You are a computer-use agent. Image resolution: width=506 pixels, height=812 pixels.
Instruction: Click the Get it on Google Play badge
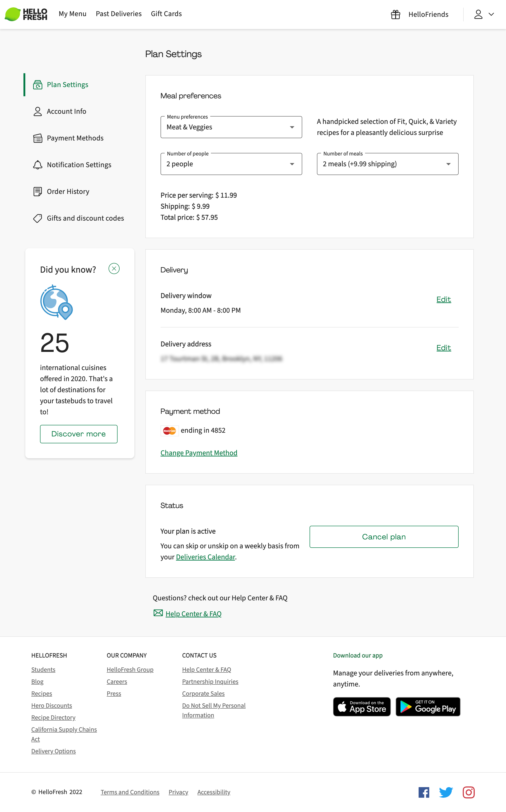pos(428,707)
